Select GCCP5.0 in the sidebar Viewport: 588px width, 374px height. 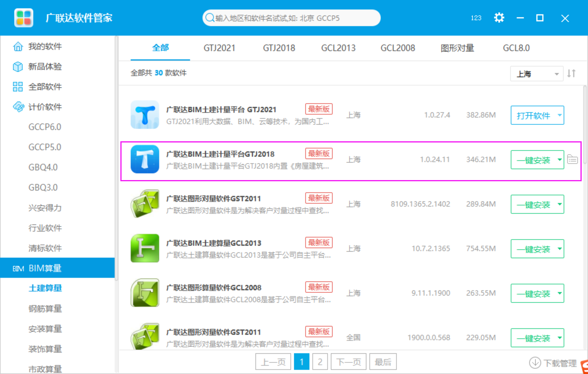(45, 147)
